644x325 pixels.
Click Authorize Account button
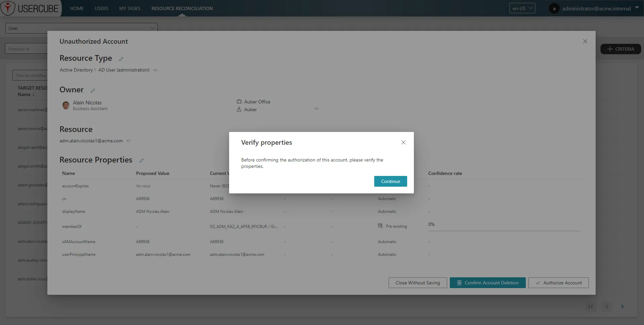[x=558, y=283]
